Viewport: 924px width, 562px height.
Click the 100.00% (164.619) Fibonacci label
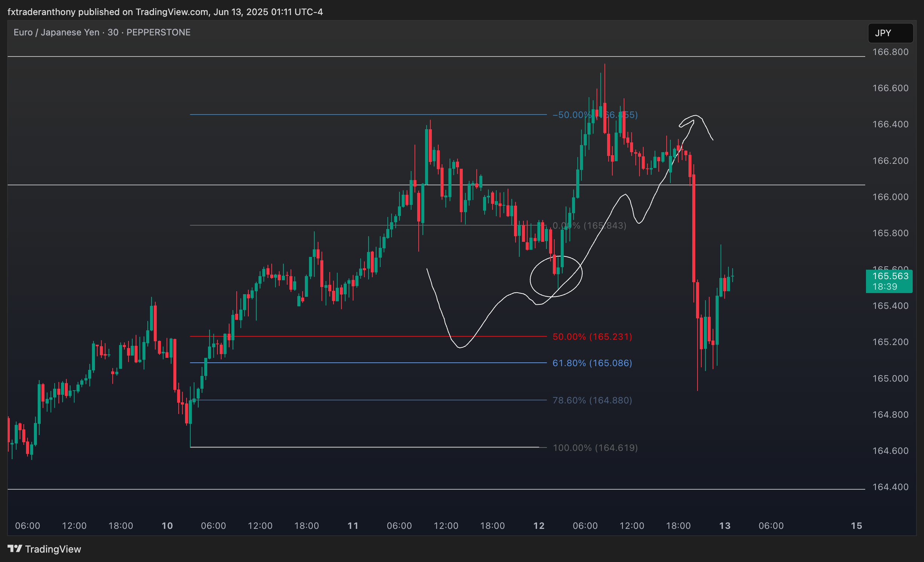595,448
